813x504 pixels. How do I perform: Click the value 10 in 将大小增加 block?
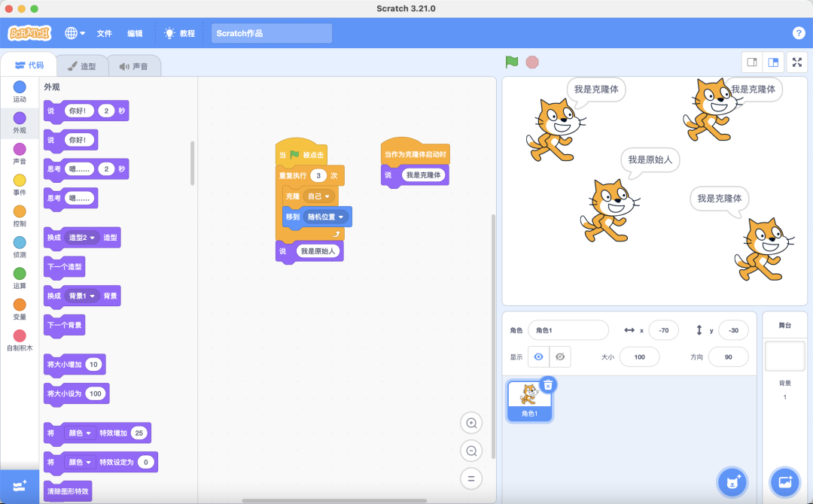click(x=93, y=365)
